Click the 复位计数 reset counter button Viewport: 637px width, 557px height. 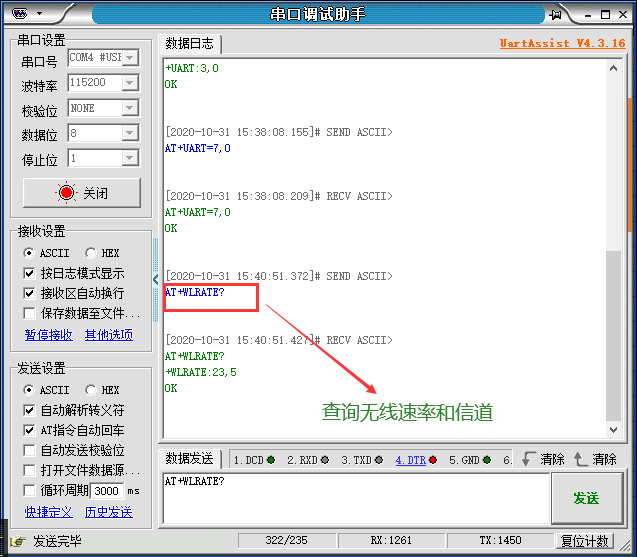pyautogui.click(x=585, y=541)
